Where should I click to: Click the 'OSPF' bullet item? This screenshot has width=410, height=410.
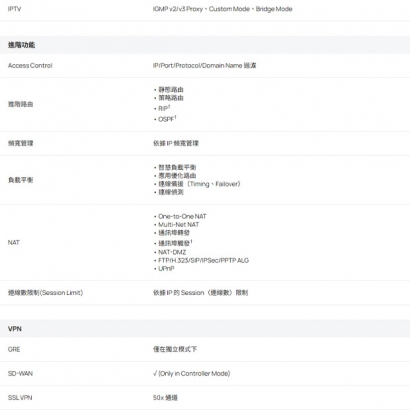click(x=167, y=119)
